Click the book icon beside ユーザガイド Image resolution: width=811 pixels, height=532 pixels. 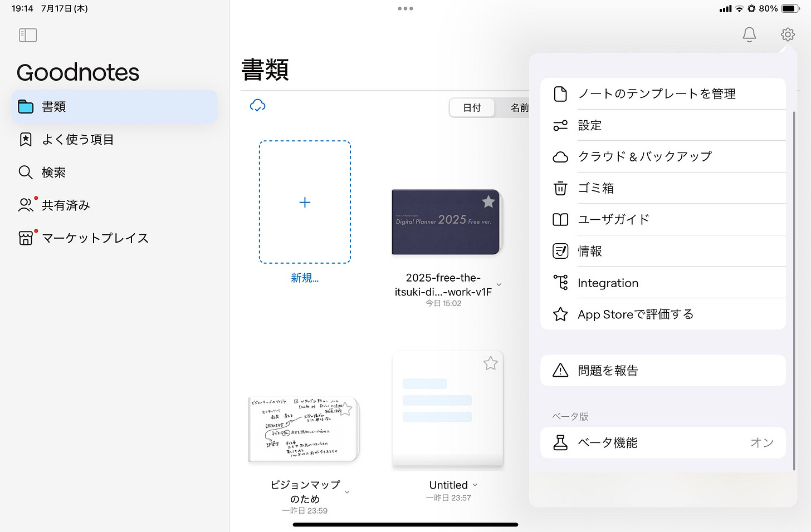click(x=560, y=219)
